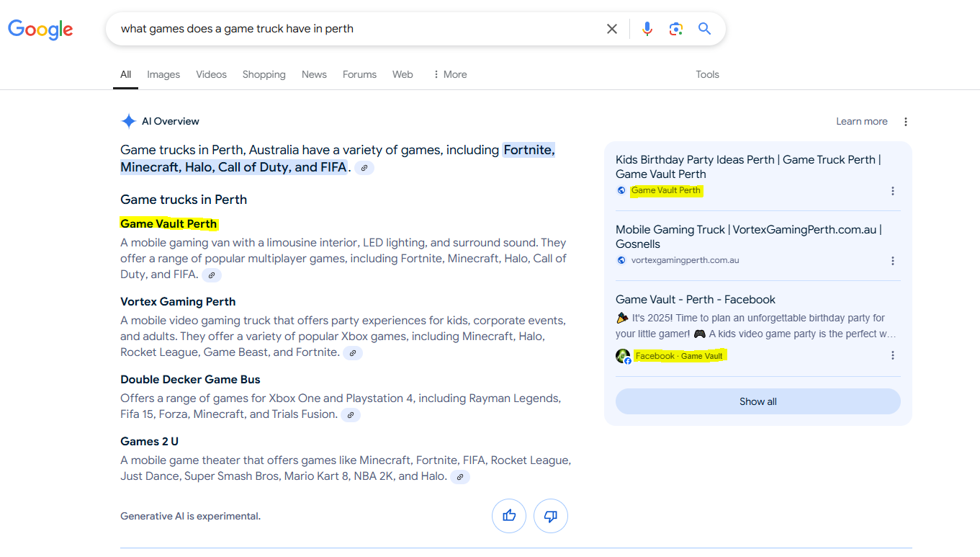Switch to the Web tab

[x=403, y=74]
